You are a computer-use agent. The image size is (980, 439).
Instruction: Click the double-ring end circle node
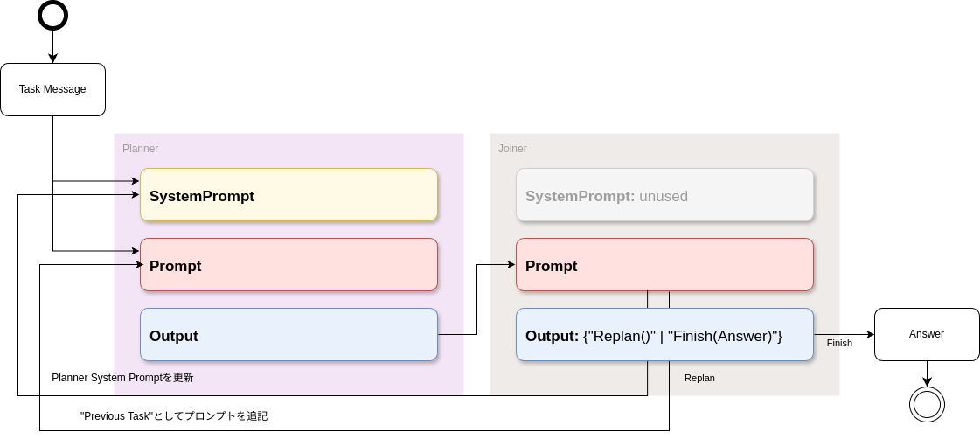click(927, 404)
